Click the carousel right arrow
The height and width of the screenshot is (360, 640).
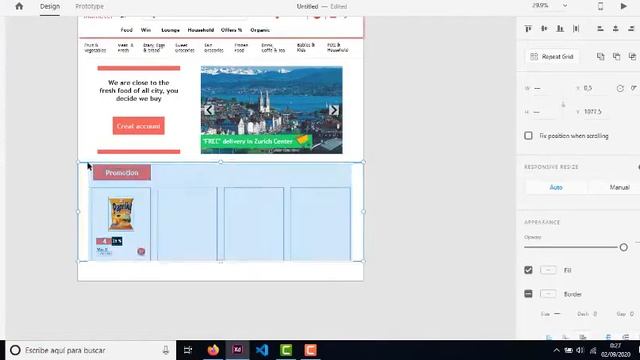click(333, 110)
